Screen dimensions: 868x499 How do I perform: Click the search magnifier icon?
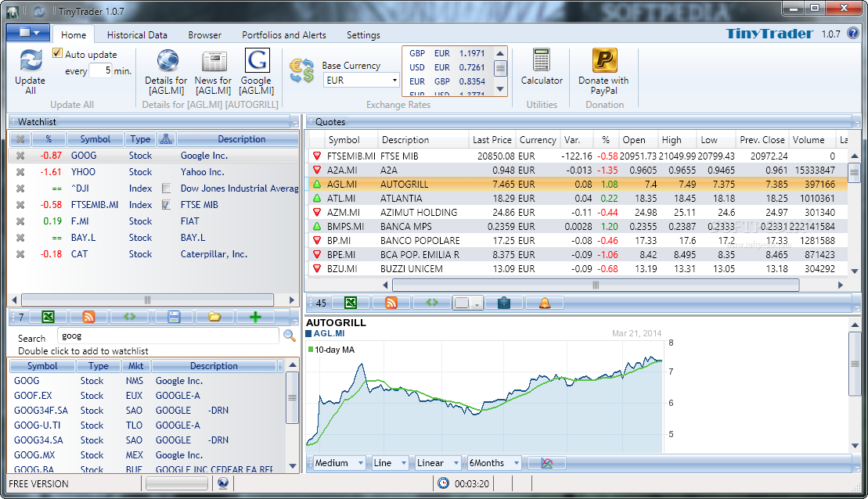[289, 336]
